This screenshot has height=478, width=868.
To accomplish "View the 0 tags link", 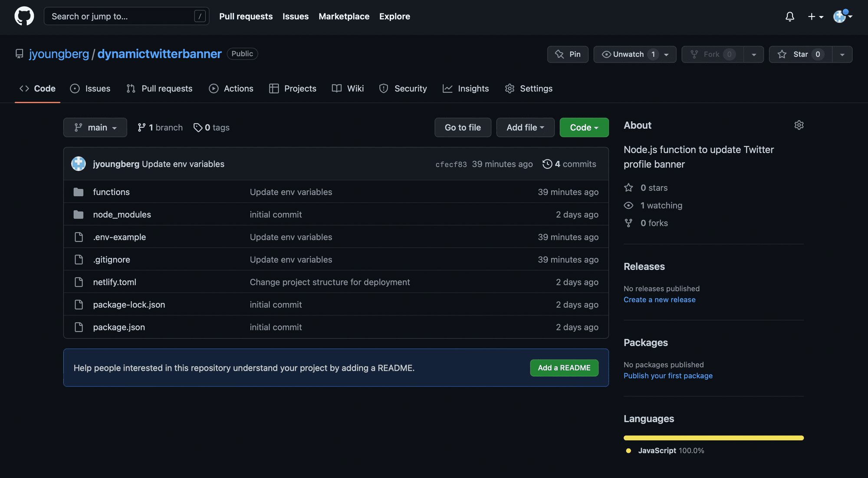I will pos(211,128).
